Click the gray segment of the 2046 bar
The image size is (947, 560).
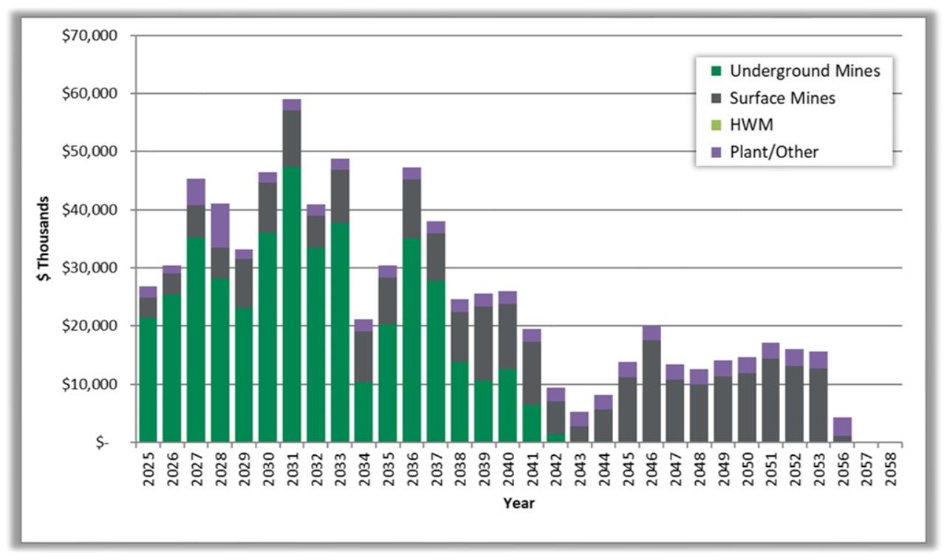[652, 392]
